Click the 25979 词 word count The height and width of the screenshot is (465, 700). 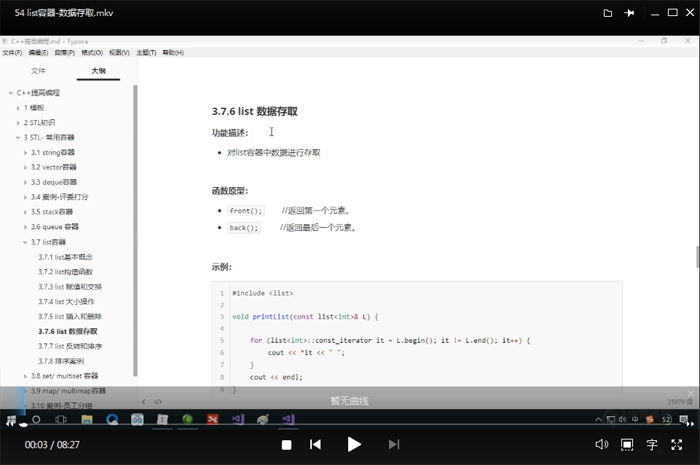680,402
